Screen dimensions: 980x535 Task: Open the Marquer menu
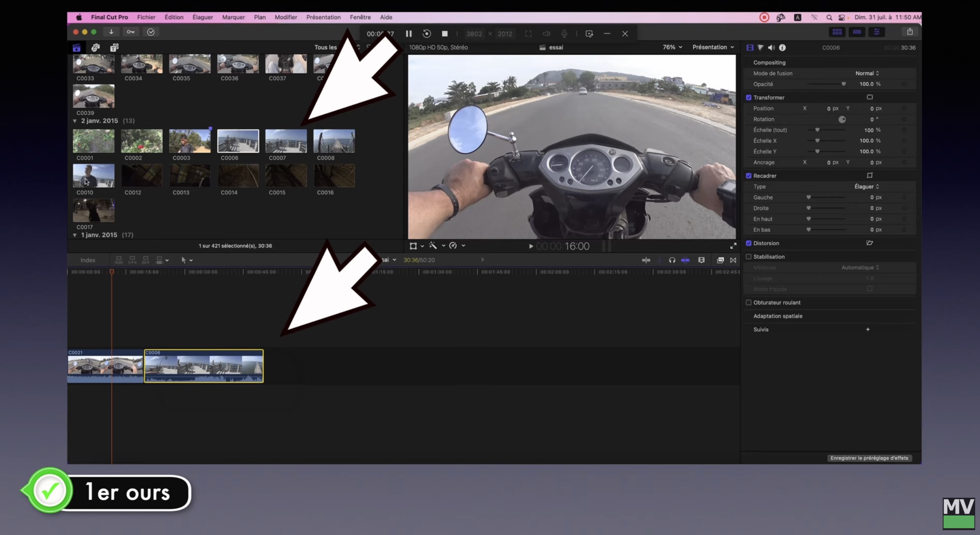[233, 17]
